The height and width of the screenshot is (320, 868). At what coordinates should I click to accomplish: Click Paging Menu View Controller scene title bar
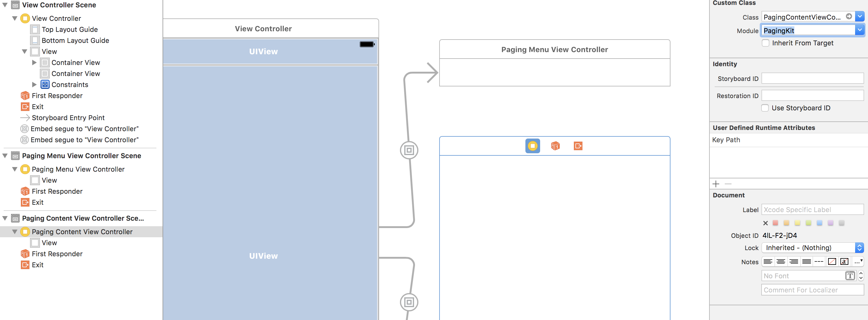554,49
